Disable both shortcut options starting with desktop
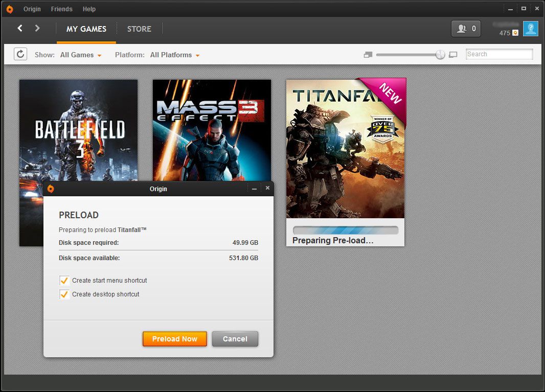The width and height of the screenshot is (545, 392). coord(64,294)
